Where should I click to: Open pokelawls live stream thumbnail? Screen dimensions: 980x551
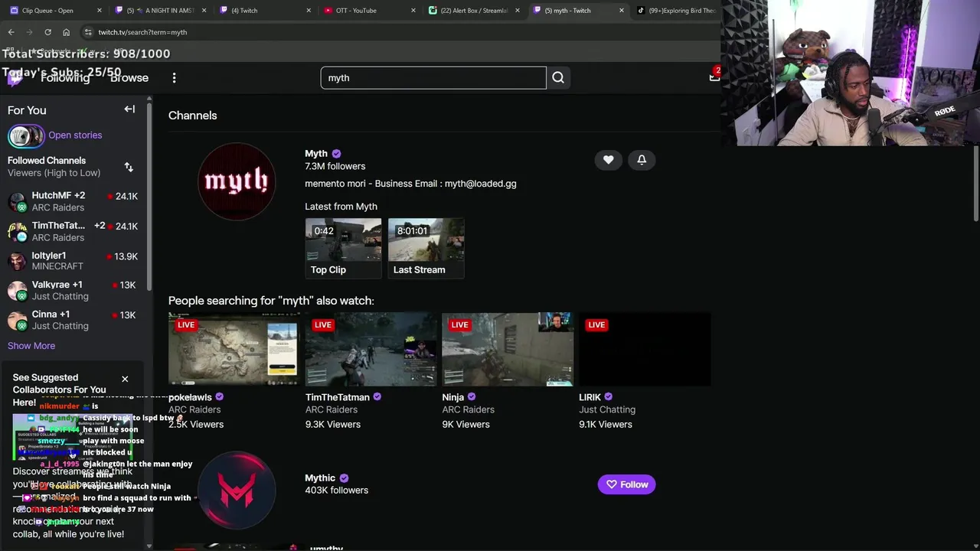coord(234,349)
